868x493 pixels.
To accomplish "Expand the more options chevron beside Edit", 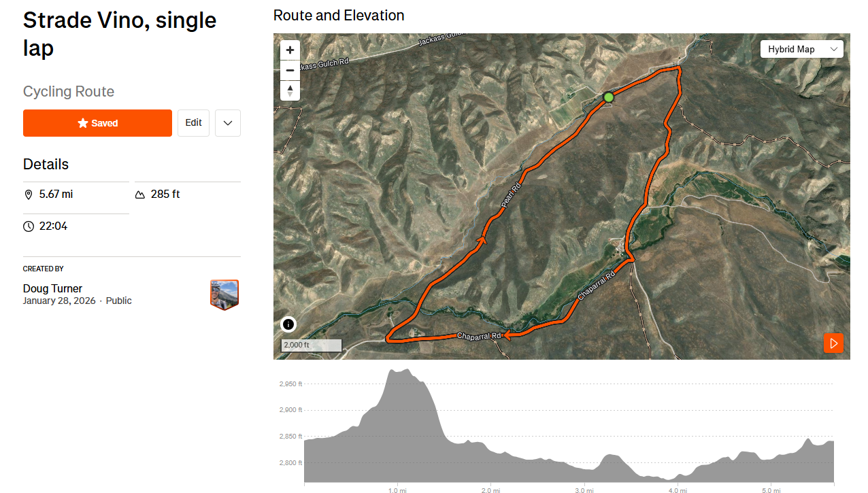I will 228,123.
